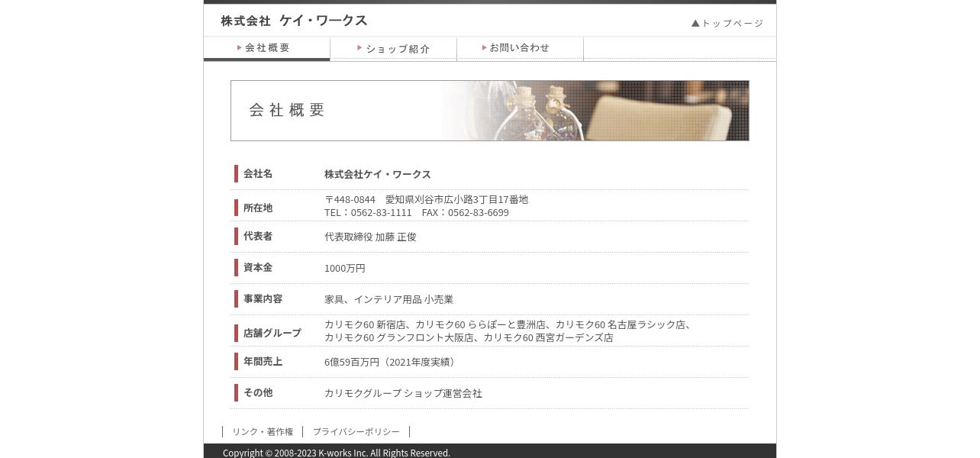
Task: Click the address line 〒448-0844 愛知県刈谷市
Action: [426, 199]
